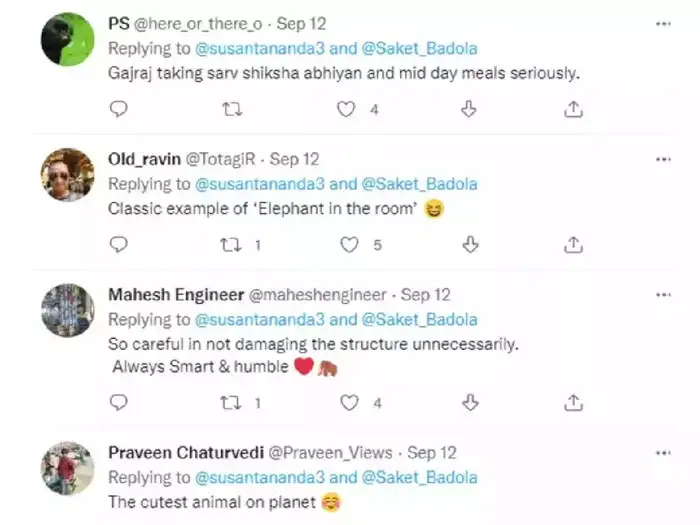Reply to Mahesh Engineer's tweet
700x525 pixels.
point(118,402)
